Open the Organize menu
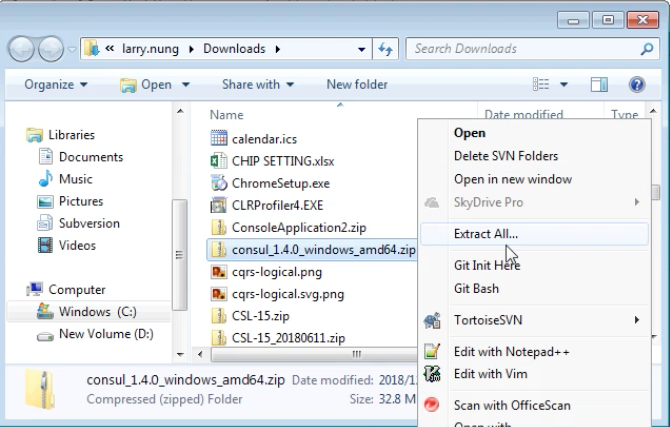The height and width of the screenshot is (427, 670). click(x=56, y=85)
